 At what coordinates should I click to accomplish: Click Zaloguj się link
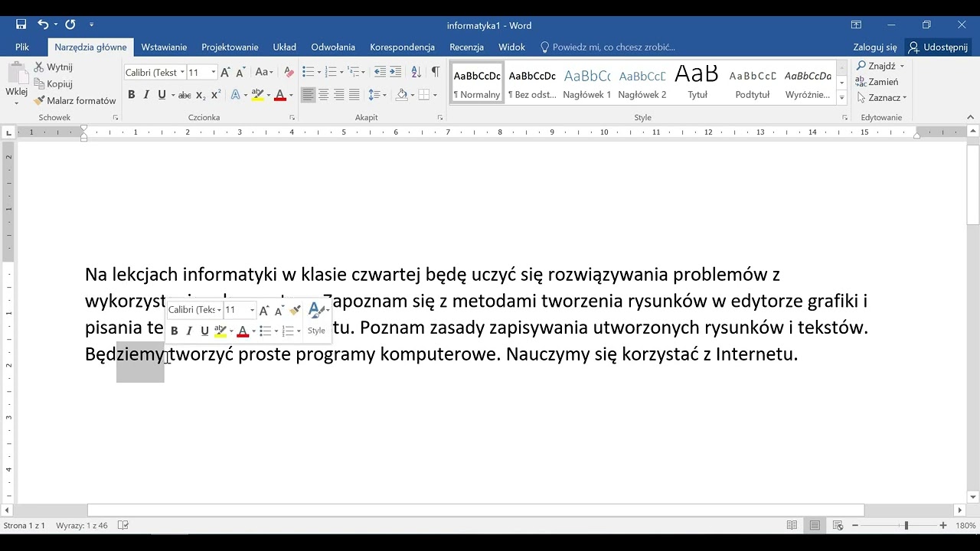[x=875, y=47]
